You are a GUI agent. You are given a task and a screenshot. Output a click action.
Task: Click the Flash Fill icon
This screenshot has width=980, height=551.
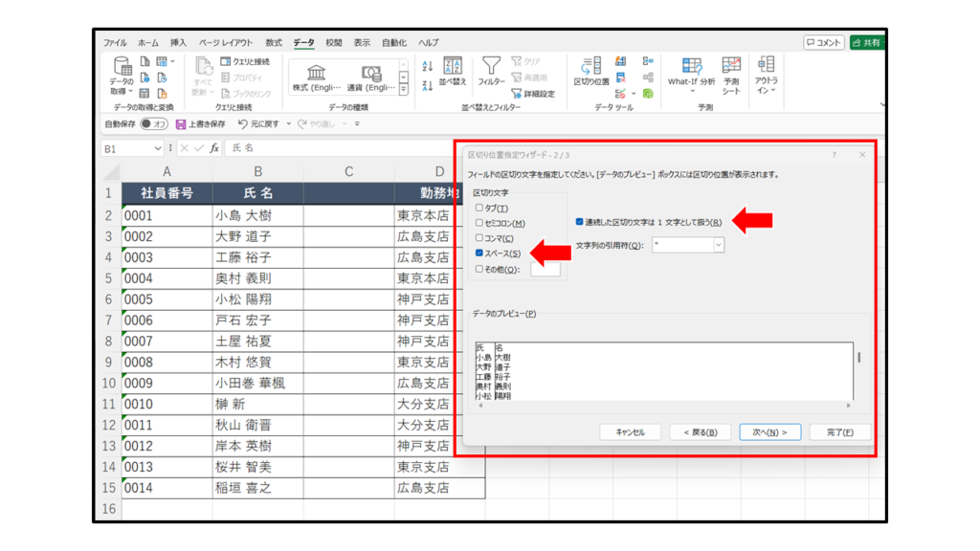(620, 61)
